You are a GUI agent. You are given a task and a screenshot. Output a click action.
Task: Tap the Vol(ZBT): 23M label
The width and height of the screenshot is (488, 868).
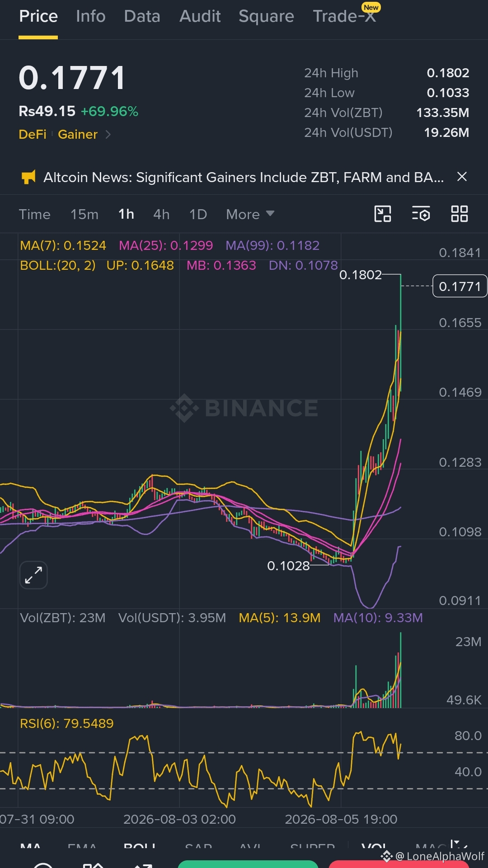click(63, 618)
